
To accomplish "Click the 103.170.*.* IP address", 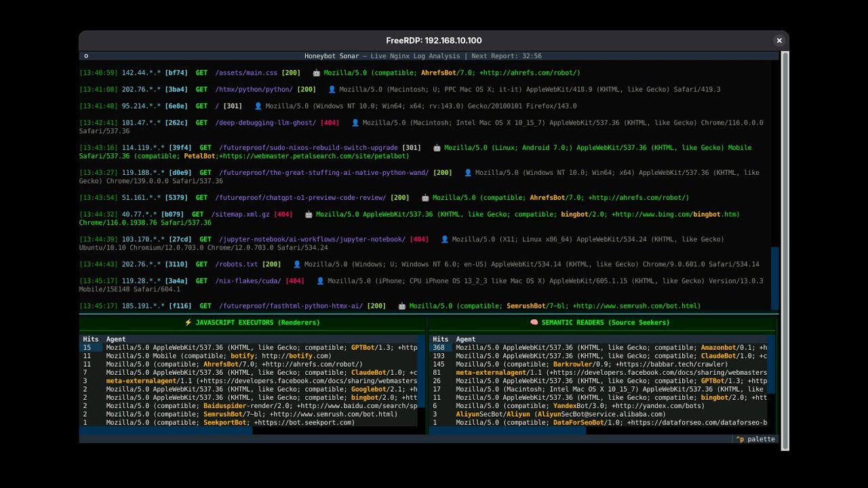I will click(x=143, y=239).
